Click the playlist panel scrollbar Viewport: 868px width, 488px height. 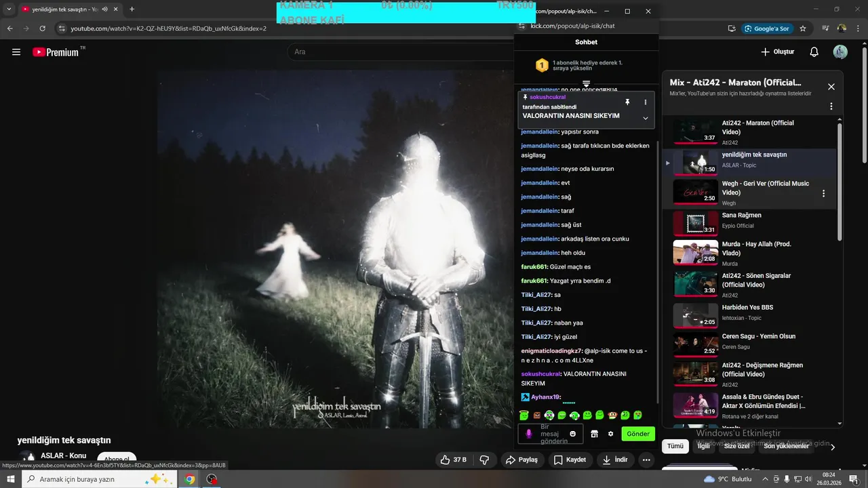click(x=840, y=182)
